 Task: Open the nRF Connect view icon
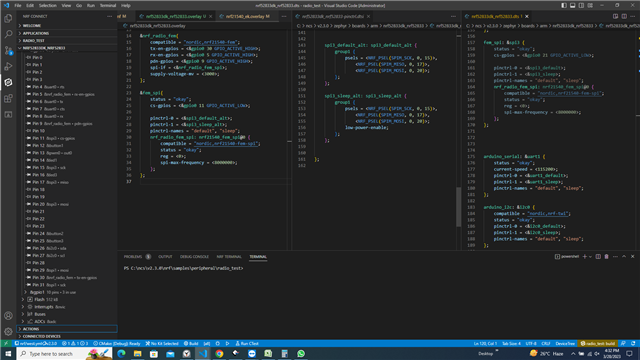tap(8, 82)
